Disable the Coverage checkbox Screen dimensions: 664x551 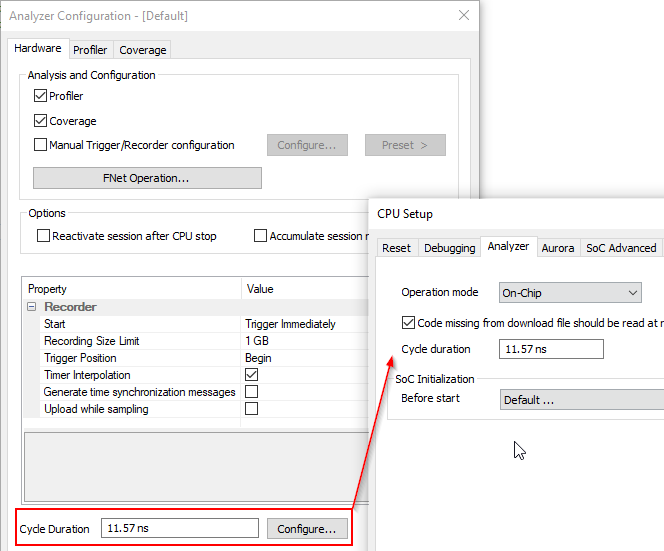(x=41, y=121)
